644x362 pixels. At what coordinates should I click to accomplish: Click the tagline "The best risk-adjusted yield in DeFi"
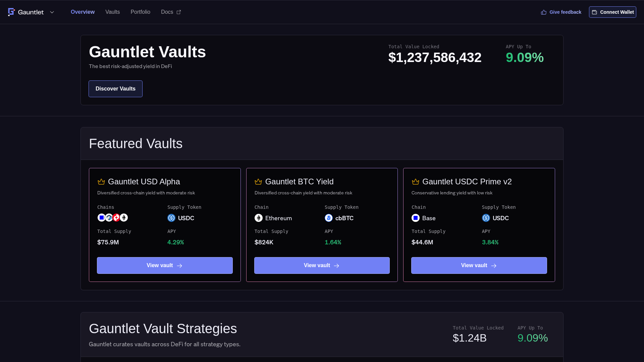pos(130,66)
